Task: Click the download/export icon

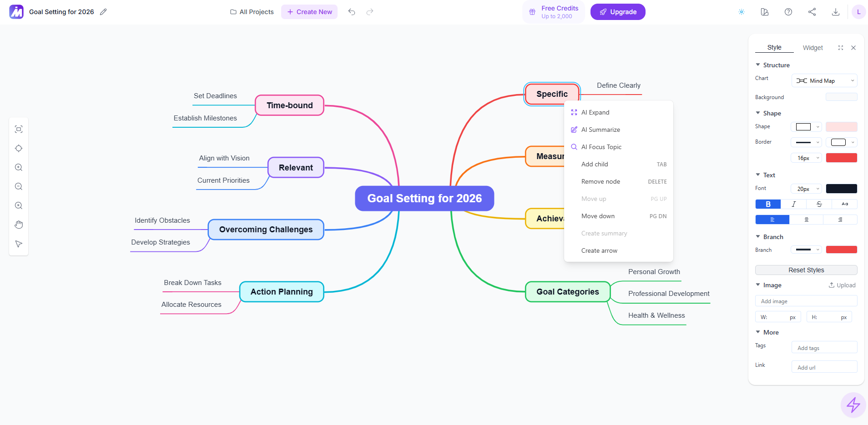Action: tap(835, 12)
